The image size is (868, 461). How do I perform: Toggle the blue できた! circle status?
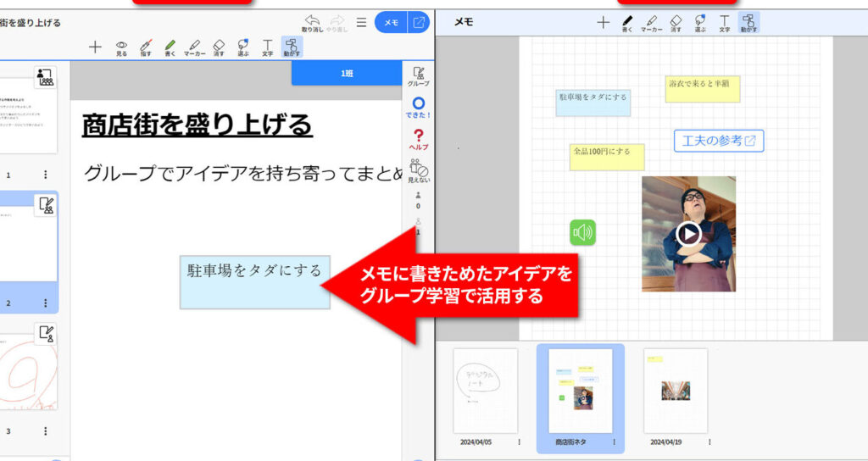pos(418,108)
